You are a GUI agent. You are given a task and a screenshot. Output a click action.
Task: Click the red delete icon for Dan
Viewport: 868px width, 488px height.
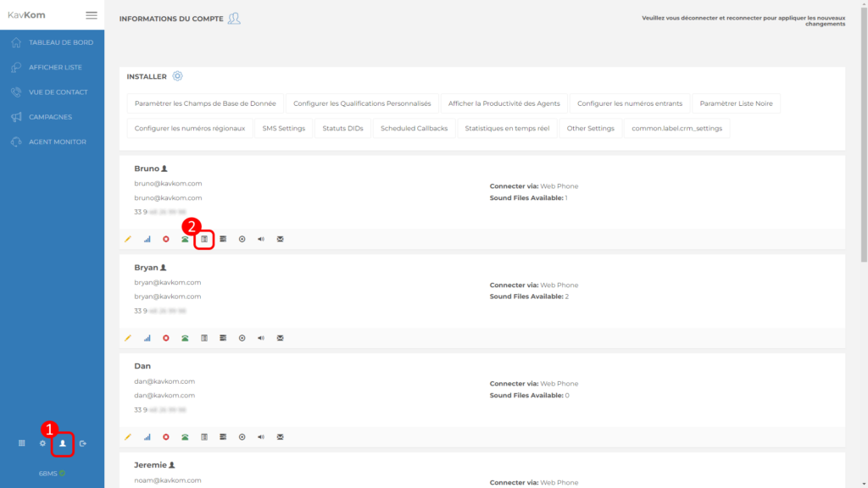(x=166, y=437)
